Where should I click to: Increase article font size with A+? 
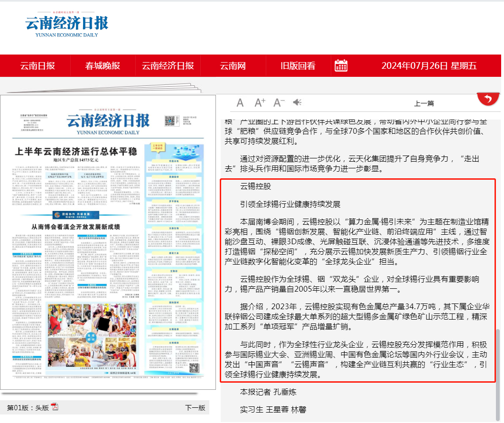(260, 103)
